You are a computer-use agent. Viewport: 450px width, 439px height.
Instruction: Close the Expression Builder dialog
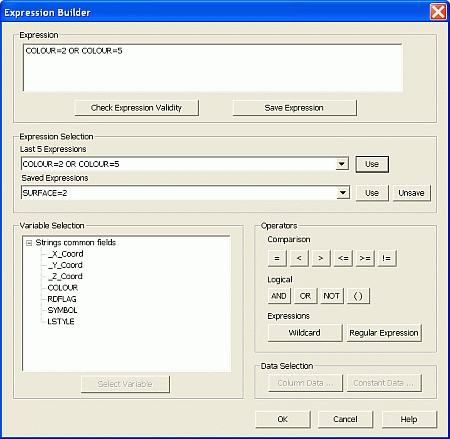(438, 12)
